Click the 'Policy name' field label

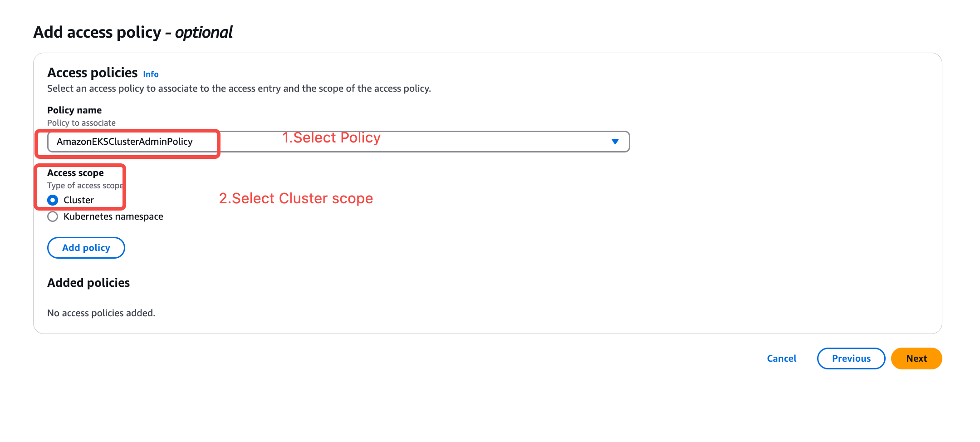74,110
